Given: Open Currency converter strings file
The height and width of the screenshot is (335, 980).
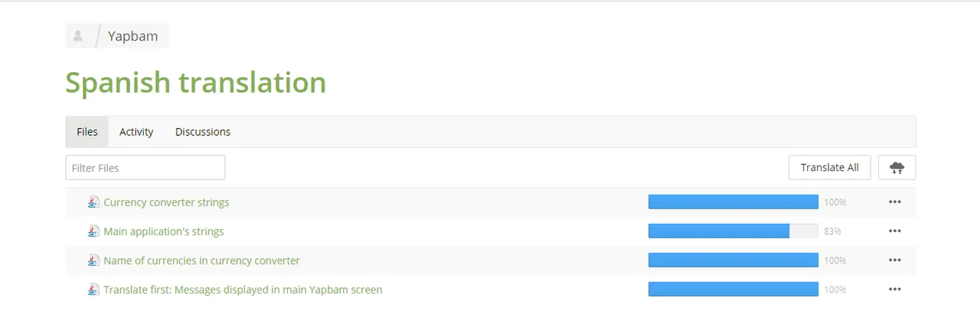Looking at the screenshot, I should (166, 202).
